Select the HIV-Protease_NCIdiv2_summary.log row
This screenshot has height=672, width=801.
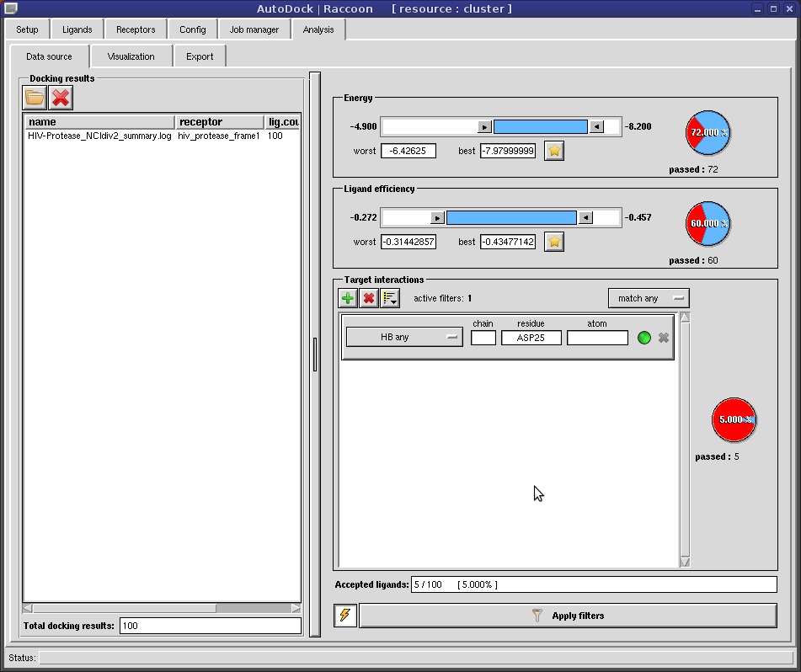[162, 136]
